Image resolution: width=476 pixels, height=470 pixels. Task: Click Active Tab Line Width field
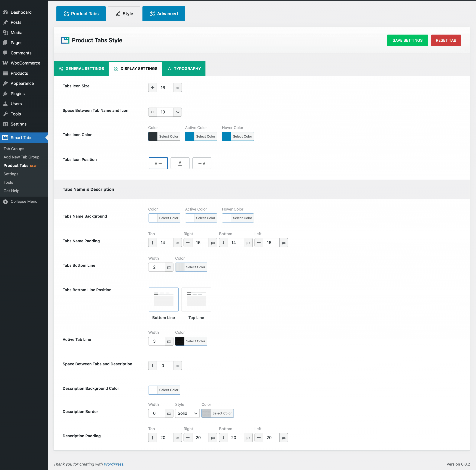coord(156,341)
